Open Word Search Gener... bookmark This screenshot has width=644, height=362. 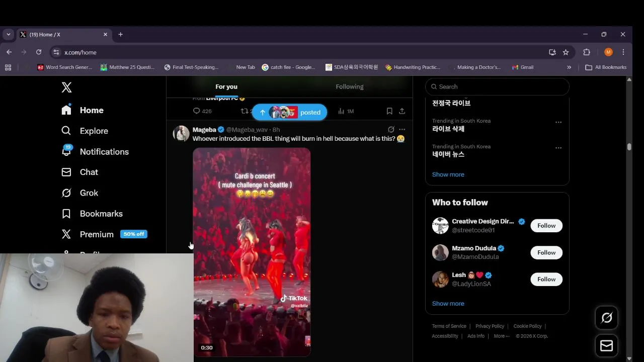pos(64,67)
